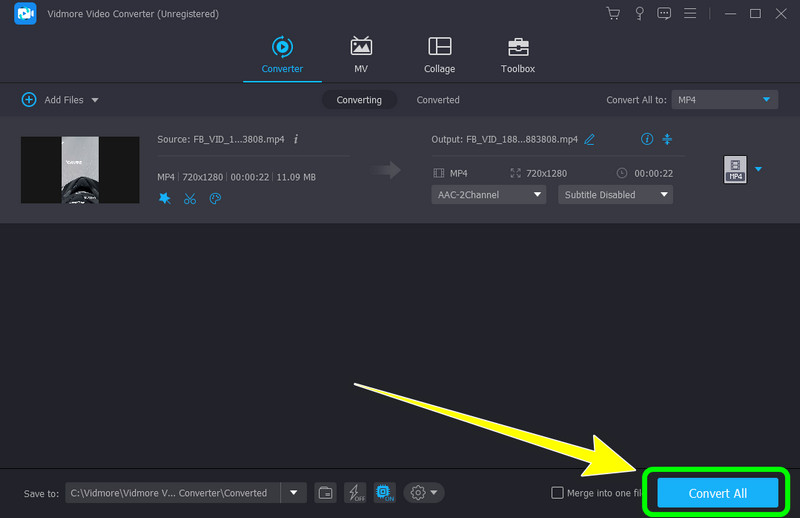Rename output file with pencil icon

pos(590,139)
